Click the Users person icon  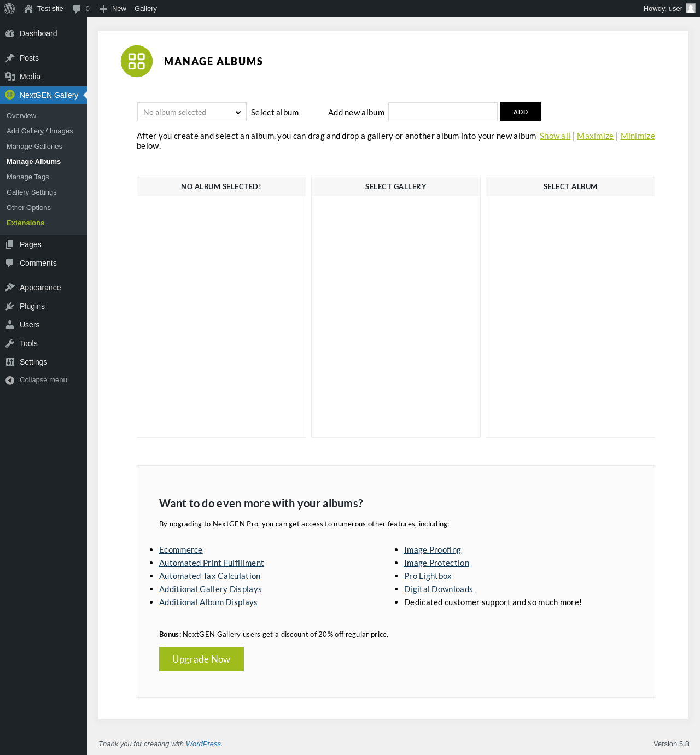coord(10,325)
